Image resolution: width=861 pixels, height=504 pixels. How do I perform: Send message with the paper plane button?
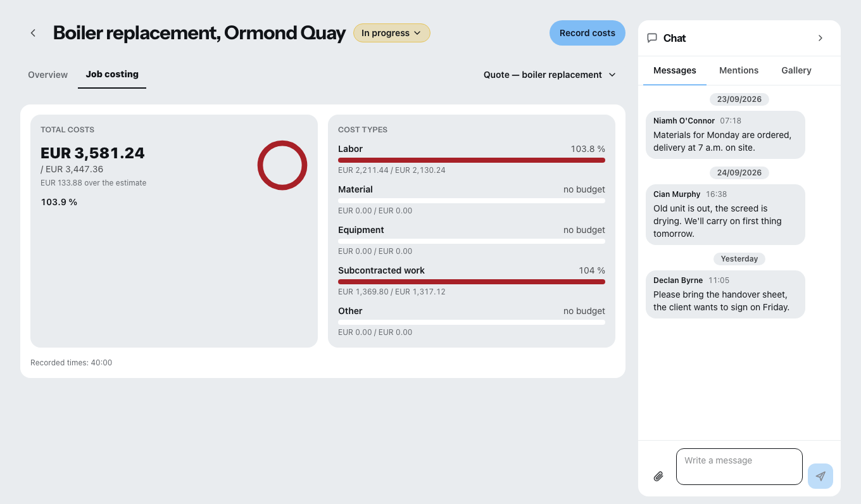[x=820, y=476]
